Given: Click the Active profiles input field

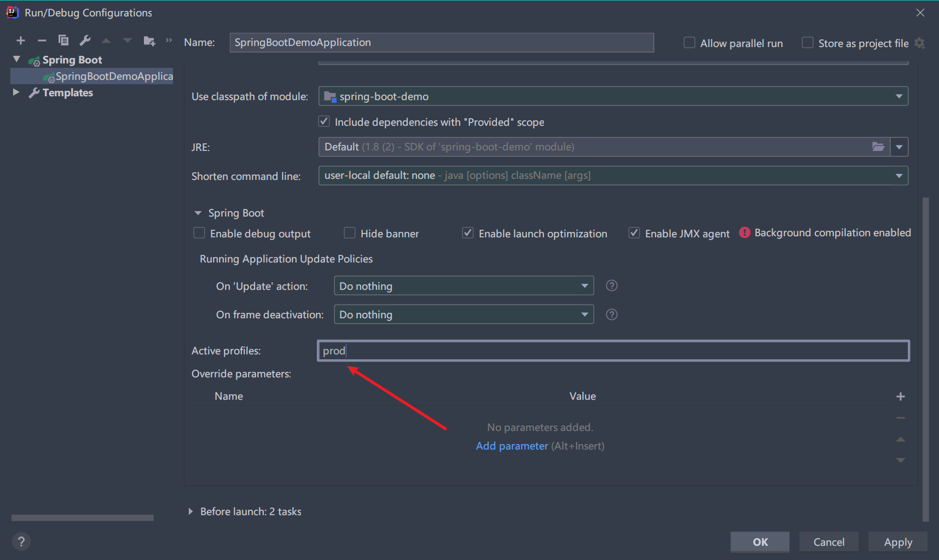Looking at the screenshot, I should [613, 351].
